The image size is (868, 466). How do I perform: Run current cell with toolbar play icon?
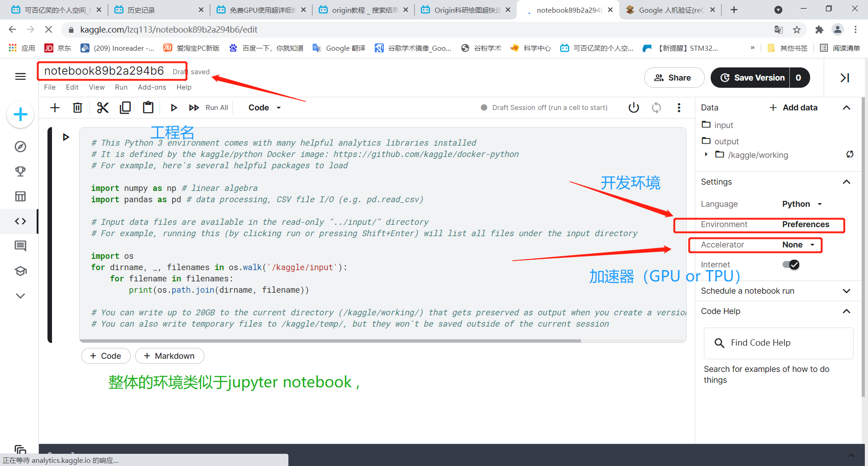174,108
